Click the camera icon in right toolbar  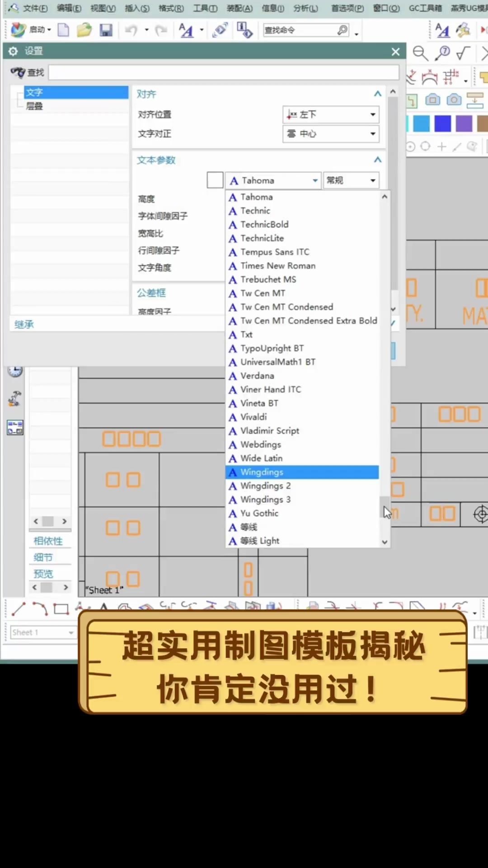tap(454, 99)
